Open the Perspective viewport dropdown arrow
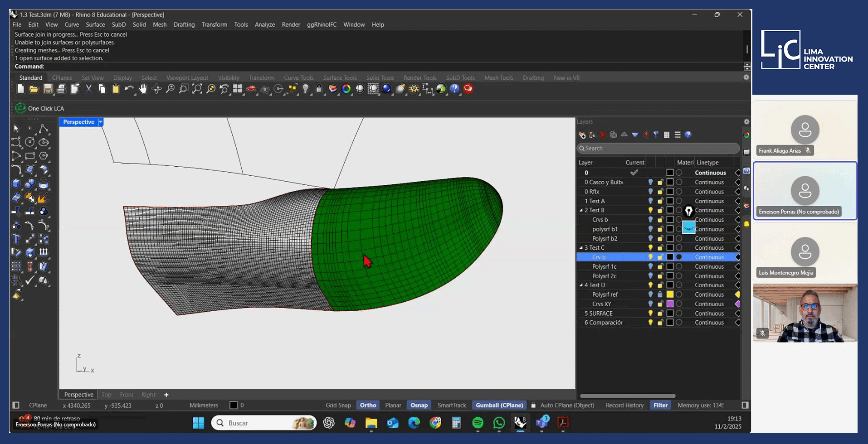 click(101, 122)
